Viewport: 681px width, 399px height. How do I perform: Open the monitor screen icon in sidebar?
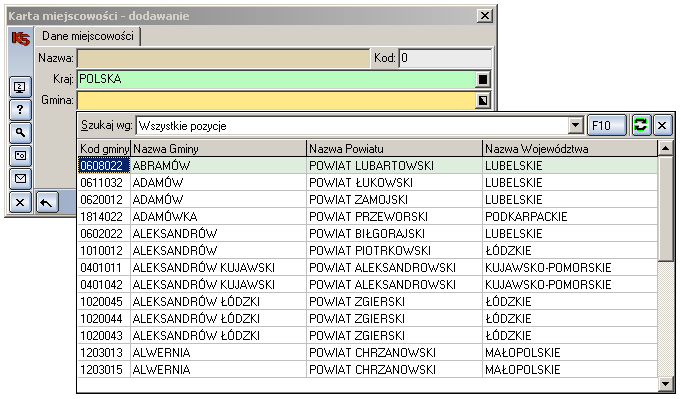20,87
